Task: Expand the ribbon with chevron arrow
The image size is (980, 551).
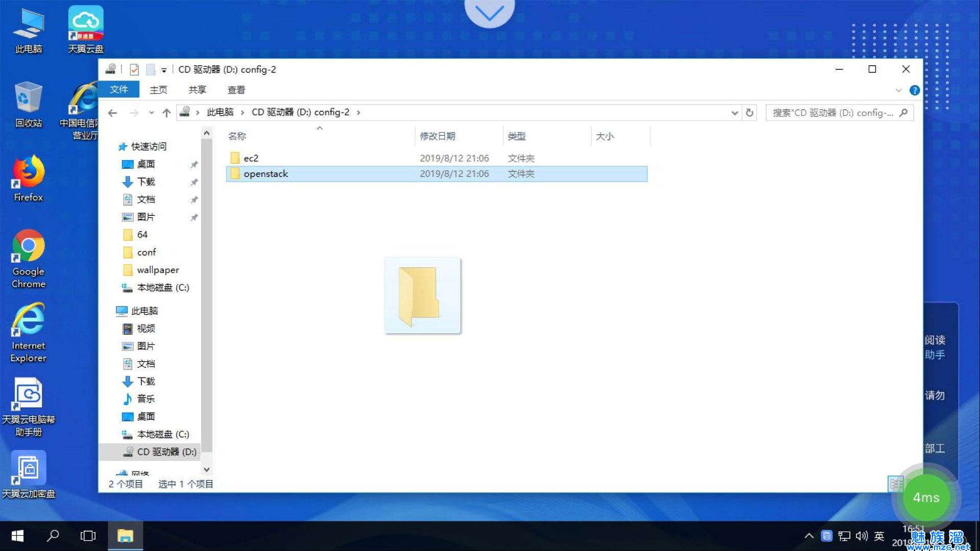Action: pyautogui.click(x=898, y=90)
